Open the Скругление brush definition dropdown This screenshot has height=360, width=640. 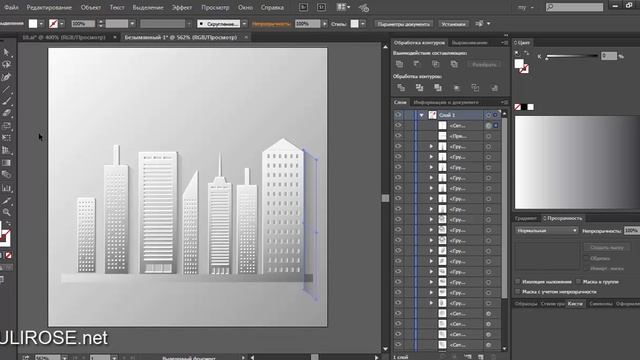[244, 24]
